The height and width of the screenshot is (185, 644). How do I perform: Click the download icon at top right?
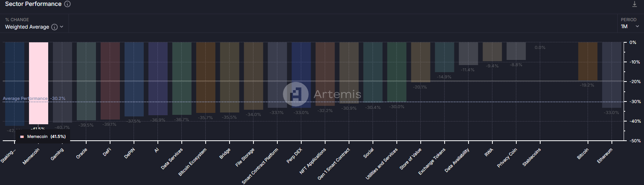click(634, 4)
